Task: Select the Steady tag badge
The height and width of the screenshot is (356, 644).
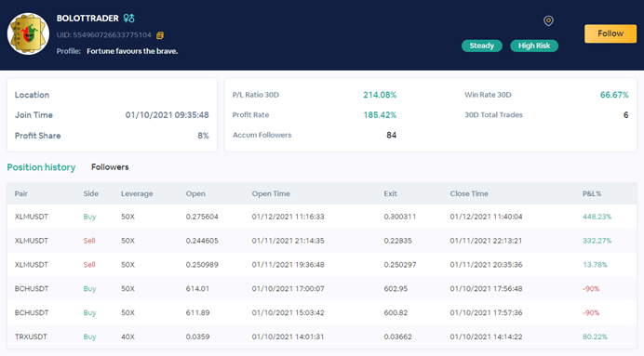Action: coord(482,46)
